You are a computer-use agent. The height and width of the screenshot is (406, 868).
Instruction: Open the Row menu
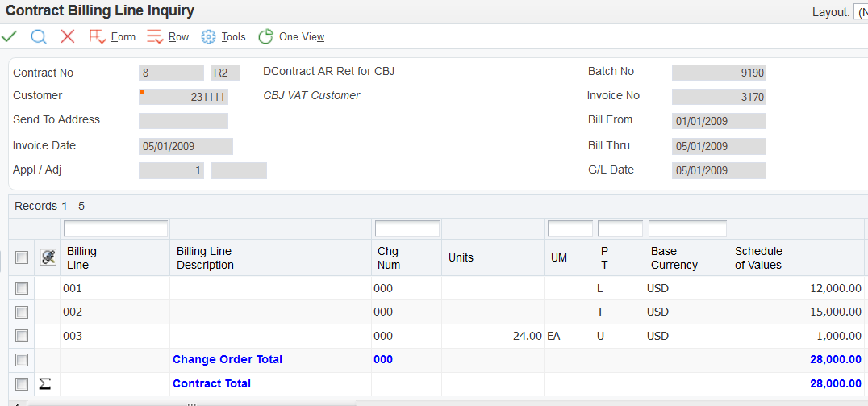178,37
